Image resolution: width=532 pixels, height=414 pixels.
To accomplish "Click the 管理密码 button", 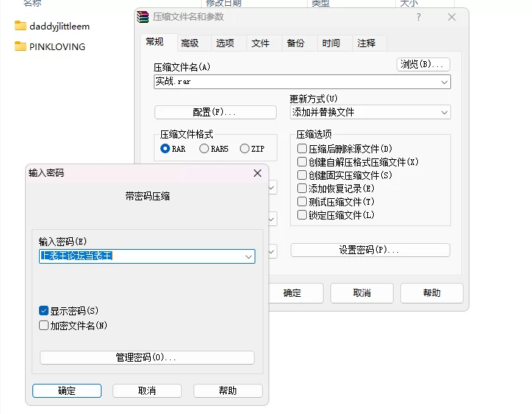I will [146, 357].
